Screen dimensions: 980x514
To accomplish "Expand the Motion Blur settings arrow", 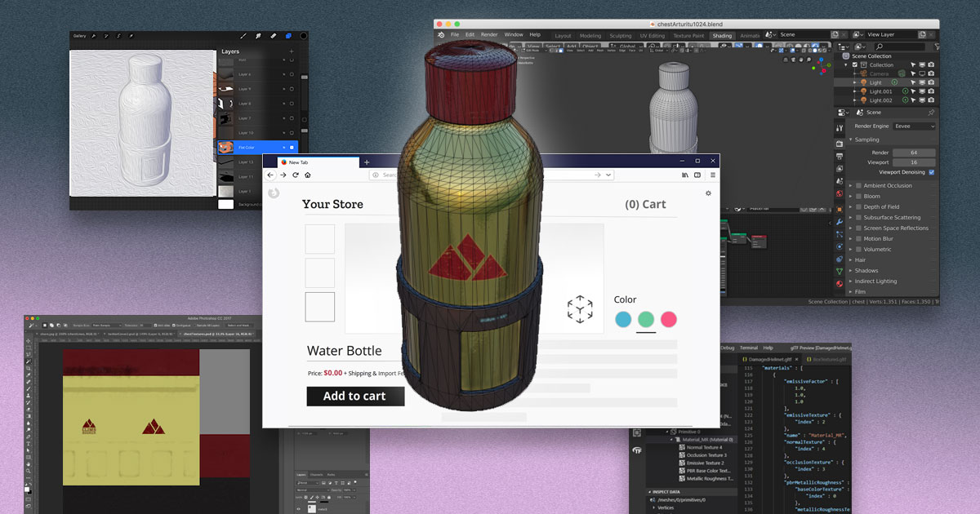I will click(x=850, y=238).
